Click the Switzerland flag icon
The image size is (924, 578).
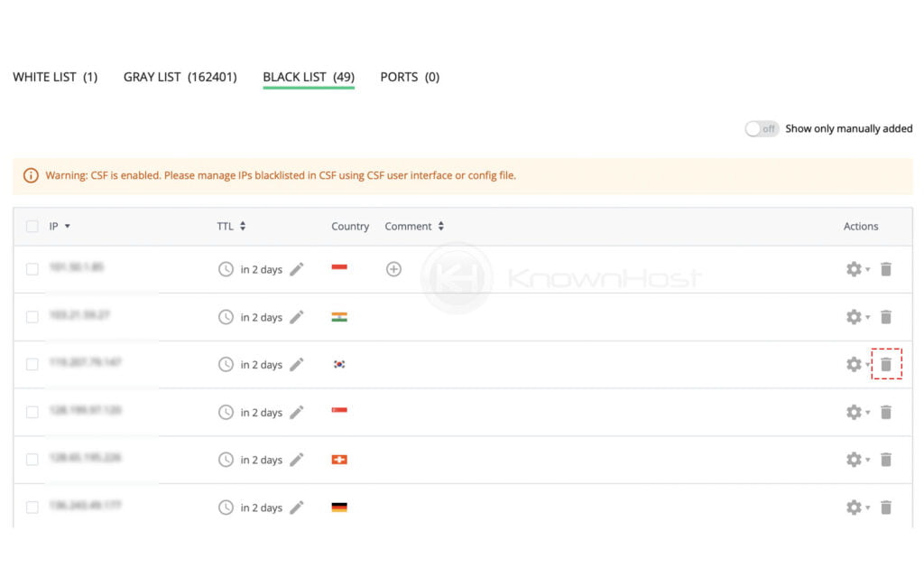(x=339, y=460)
